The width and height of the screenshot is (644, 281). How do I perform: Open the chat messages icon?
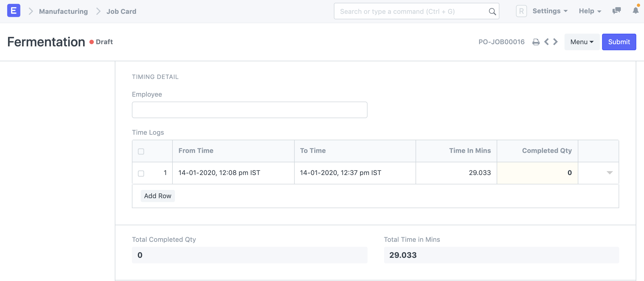coord(616,11)
